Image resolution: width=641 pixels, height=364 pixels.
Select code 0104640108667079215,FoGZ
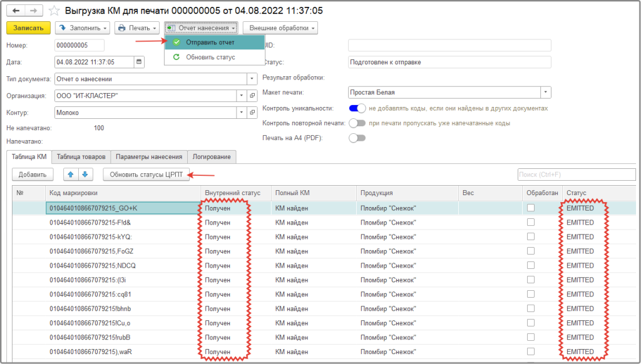91,251
